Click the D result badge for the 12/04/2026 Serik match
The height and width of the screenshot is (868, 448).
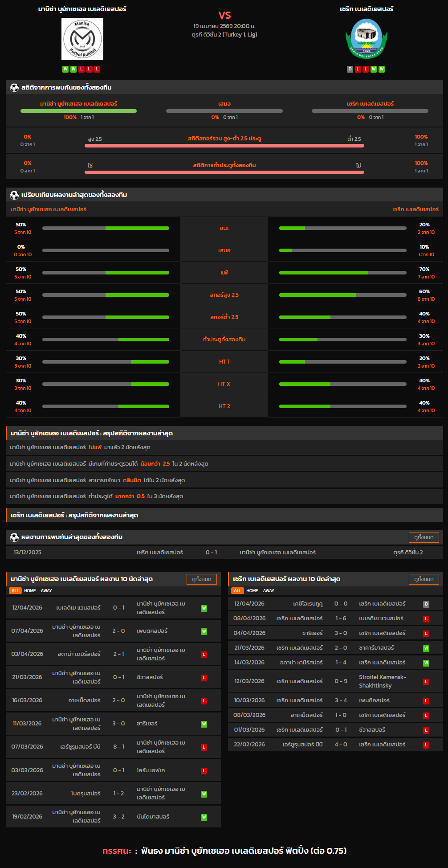pyautogui.click(x=426, y=604)
